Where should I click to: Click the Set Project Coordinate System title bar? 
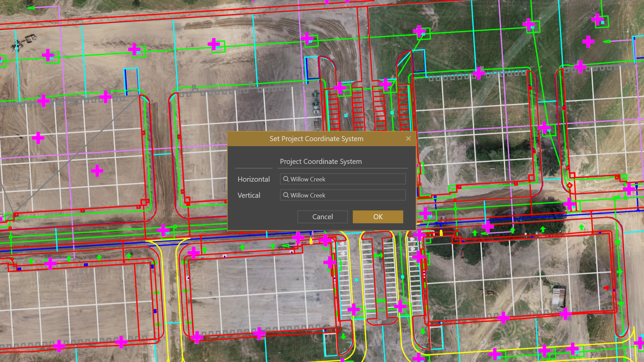pos(316,139)
